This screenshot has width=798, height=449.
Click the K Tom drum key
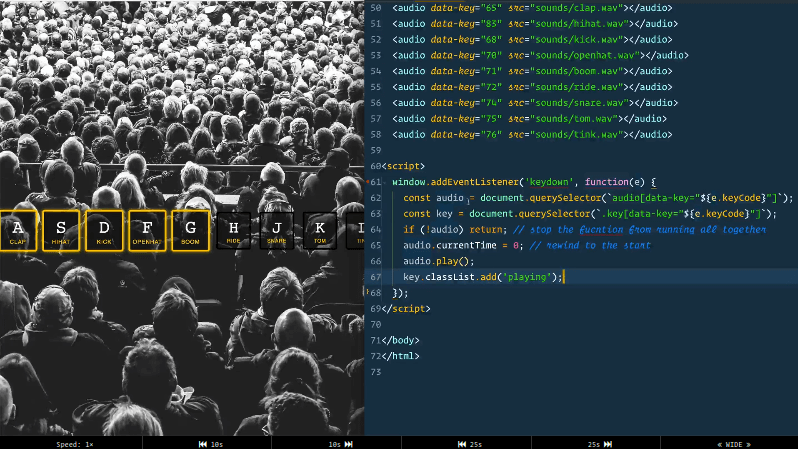pyautogui.click(x=320, y=231)
